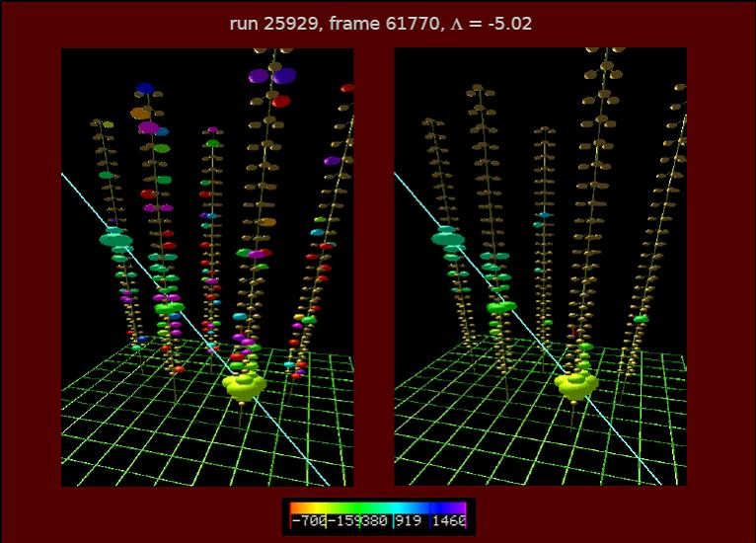Click the large yellow blob in left view
756x543 pixels.
pyautogui.click(x=242, y=385)
